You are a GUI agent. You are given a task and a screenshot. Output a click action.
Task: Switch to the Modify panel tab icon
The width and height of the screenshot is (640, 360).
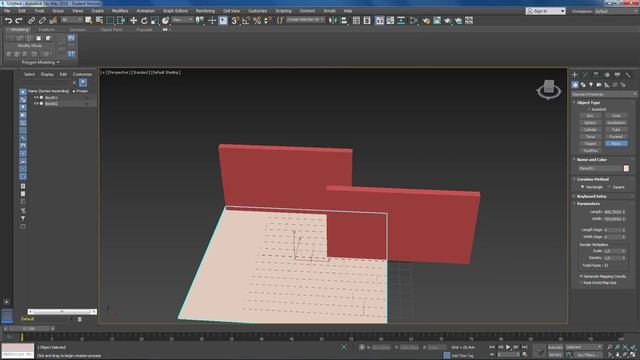(x=585, y=75)
